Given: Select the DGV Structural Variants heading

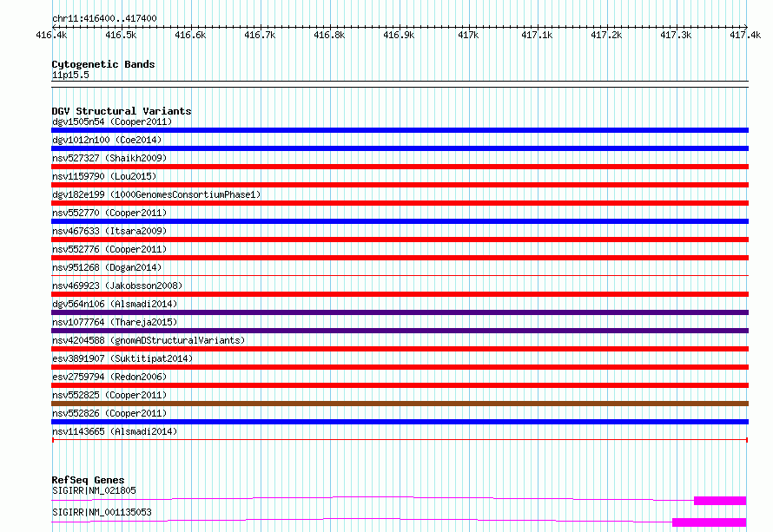Looking at the screenshot, I should point(122,111).
